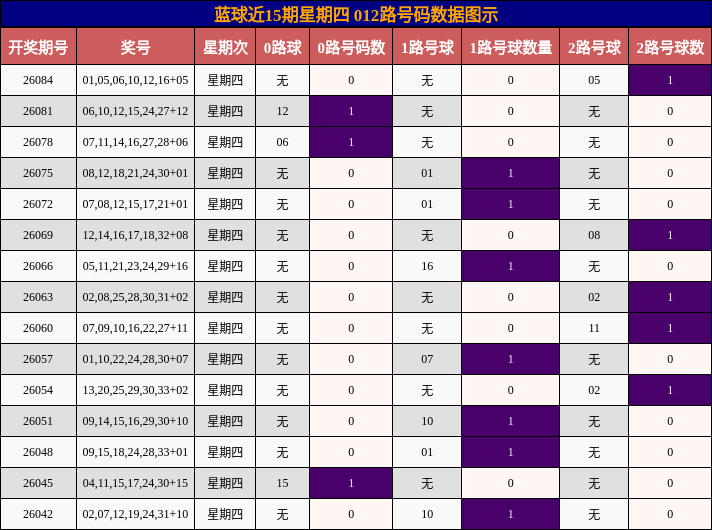Select period number 26069
This screenshot has height=530, width=712.
pos(38,235)
